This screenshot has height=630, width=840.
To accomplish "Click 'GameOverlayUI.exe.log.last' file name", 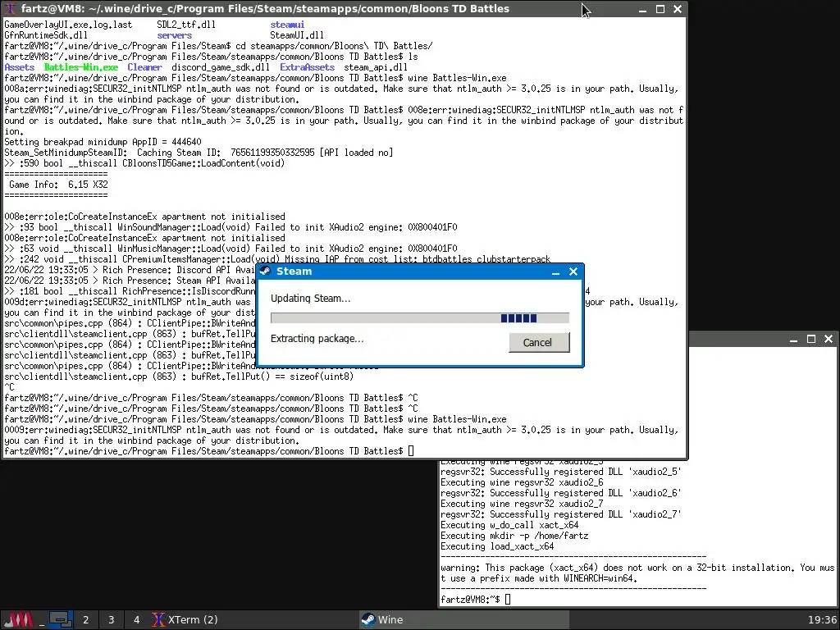I will 68,25.
